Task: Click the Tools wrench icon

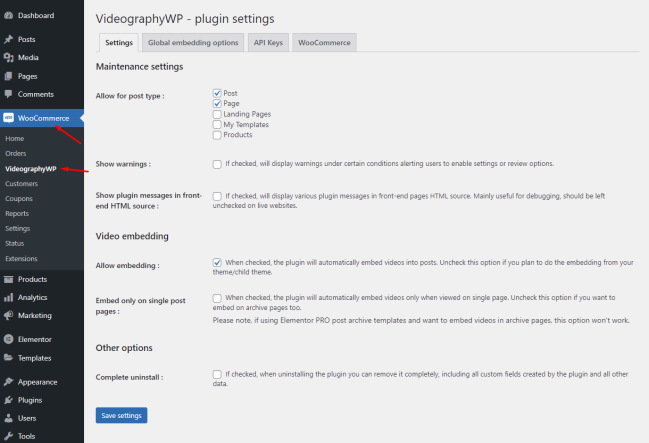Action: (8, 436)
